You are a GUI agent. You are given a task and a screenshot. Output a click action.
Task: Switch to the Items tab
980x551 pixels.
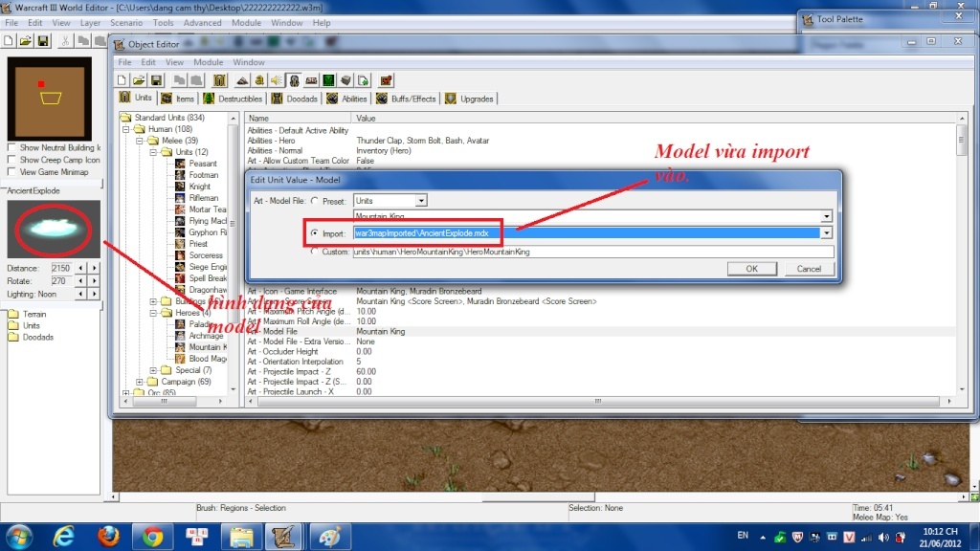178,99
